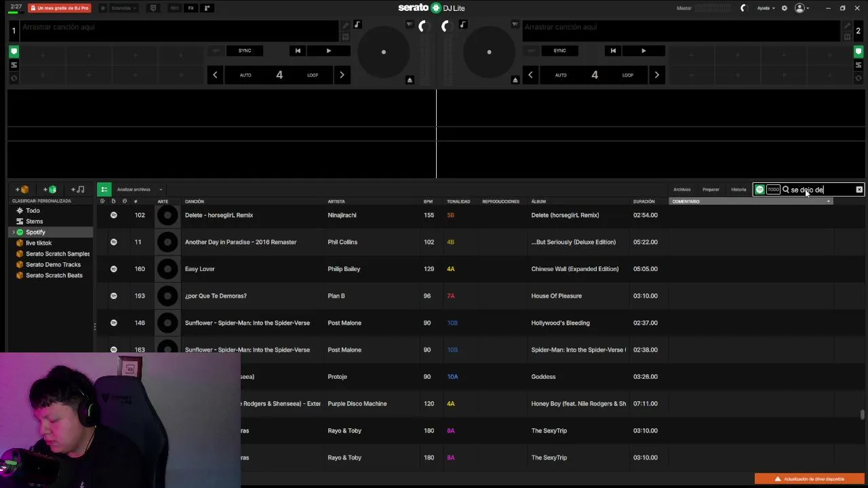Toggle AUTO loop on deck 1
Image resolution: width=868 pixels, height=488 pixels.
pyautogui.click(x=245, y=75)
